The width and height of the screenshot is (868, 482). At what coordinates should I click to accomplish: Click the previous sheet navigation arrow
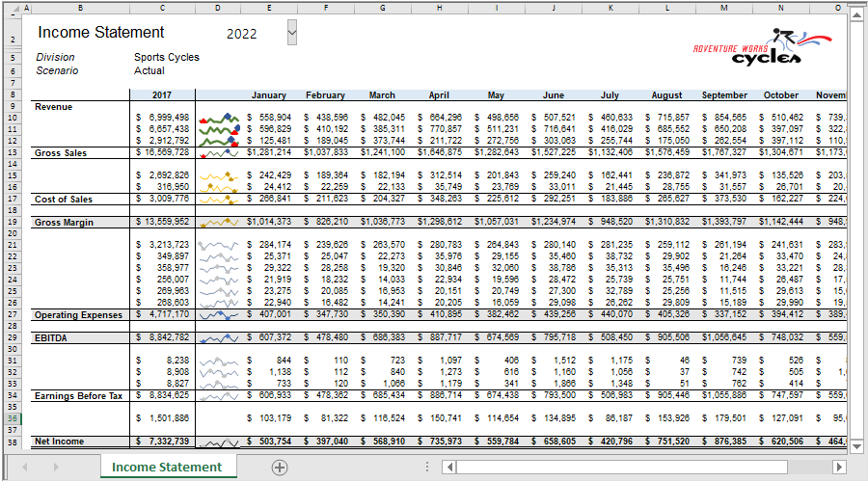pyautogui.click(x=25, y=468)
